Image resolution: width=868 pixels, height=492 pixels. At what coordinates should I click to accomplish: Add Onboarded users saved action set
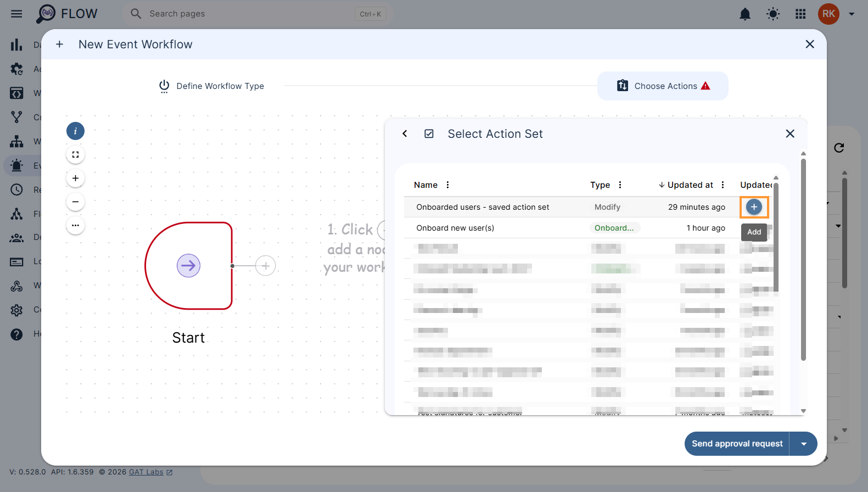[x=754, y=207]
